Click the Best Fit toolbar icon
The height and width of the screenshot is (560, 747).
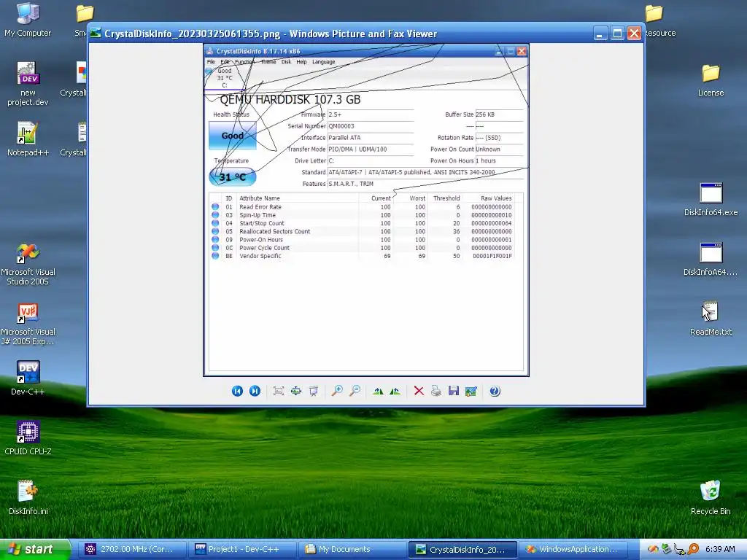[x=279, y=391]
